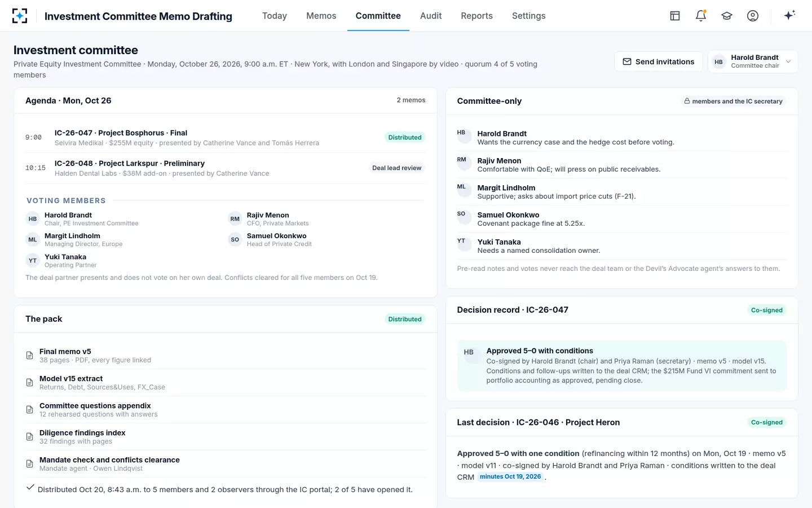Open agenda item IC-26-047 Project Bosphorus
812x508 pixels.
pyautogui.click(x=226, y=138)
